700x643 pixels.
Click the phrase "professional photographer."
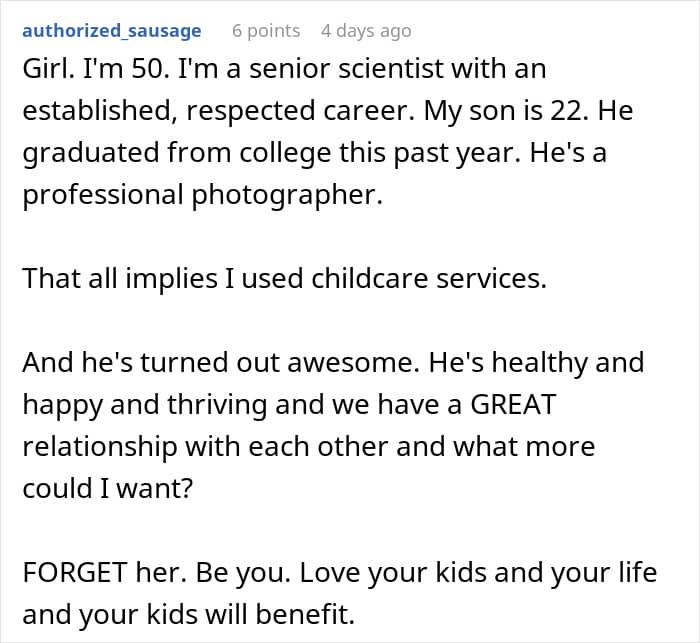pos(202,192)
